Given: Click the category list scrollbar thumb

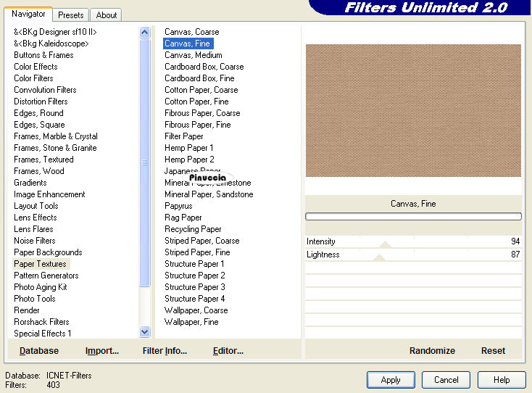Looking at the screenshot, I should click(x=144, y=162).
